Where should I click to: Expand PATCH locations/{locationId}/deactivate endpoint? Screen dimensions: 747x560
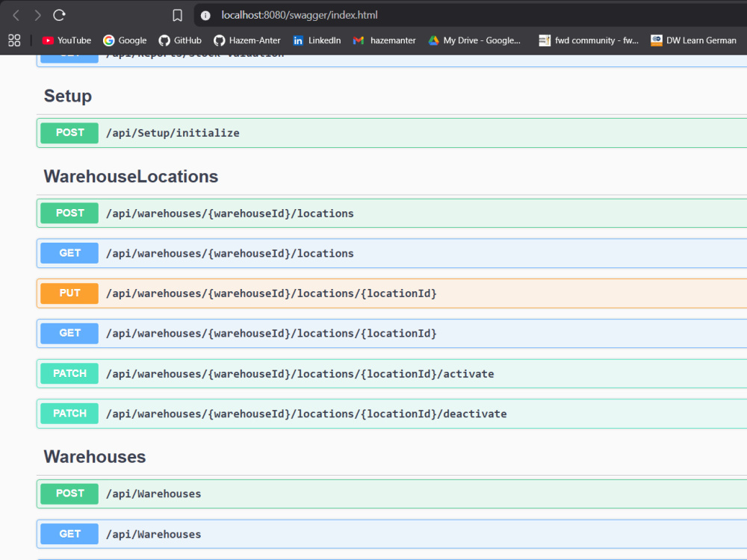[x=391, y=414]
